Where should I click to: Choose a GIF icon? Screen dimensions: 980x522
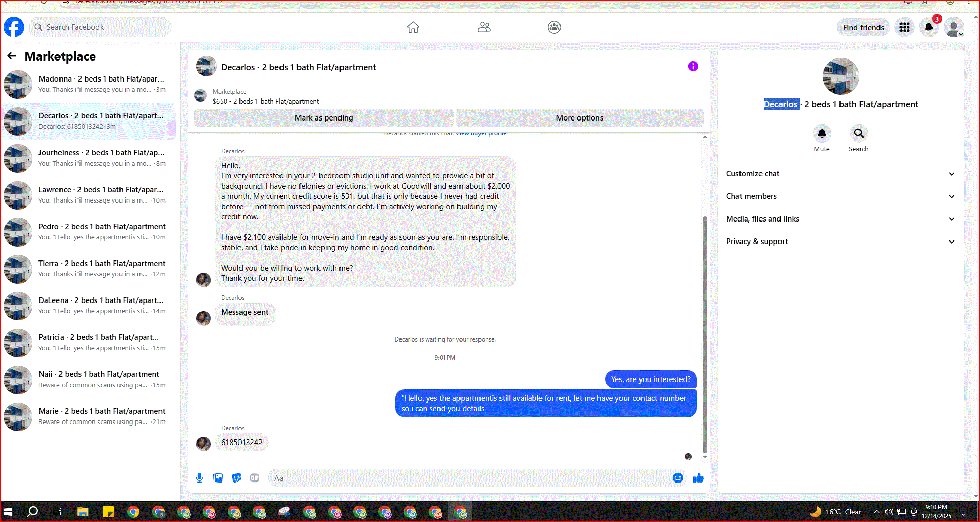[255, 478]
